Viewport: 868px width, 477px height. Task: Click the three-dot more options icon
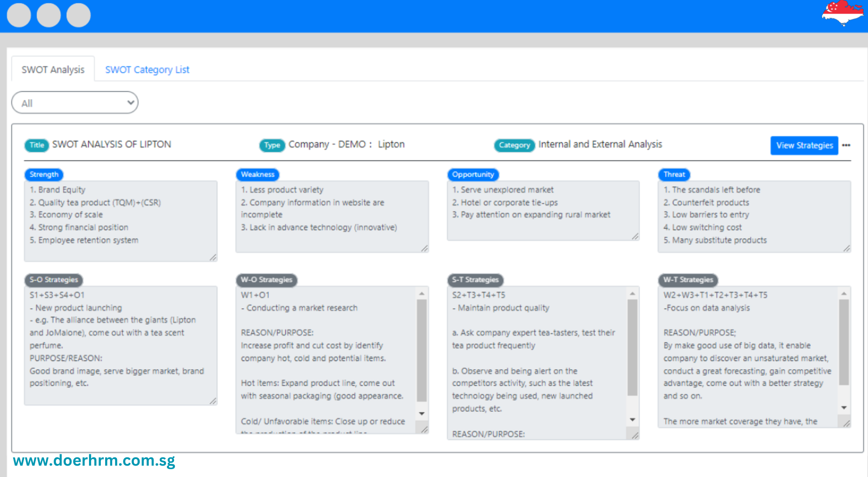[x=846, y=145]
